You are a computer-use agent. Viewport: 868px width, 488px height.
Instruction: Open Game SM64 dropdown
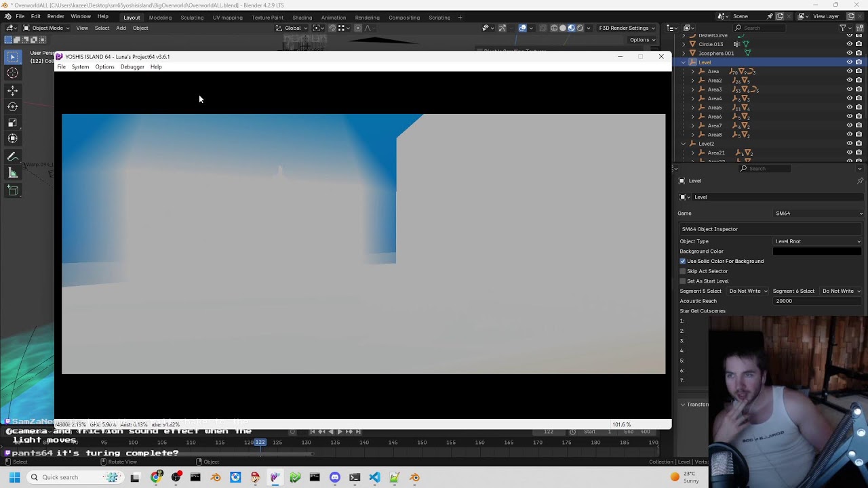click(x=818, y=213)
